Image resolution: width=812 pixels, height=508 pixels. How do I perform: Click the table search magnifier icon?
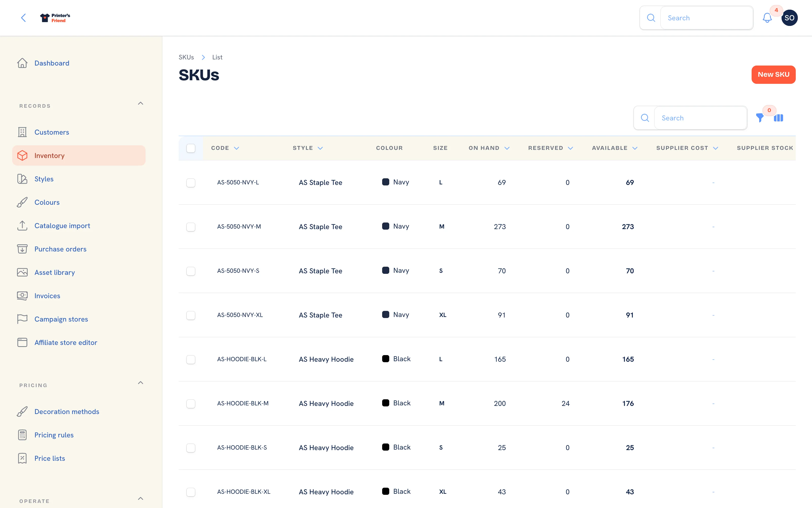pyautogui.click(x=645, y=118)
